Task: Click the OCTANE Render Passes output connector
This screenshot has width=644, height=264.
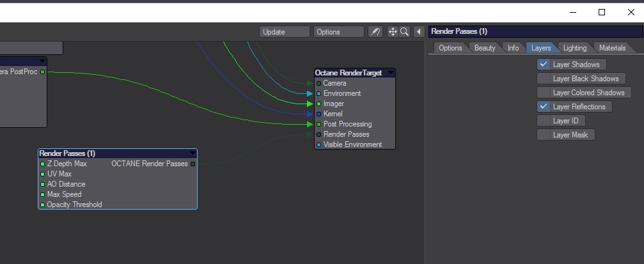Action: pyautogui.click(x=192, y=164)
